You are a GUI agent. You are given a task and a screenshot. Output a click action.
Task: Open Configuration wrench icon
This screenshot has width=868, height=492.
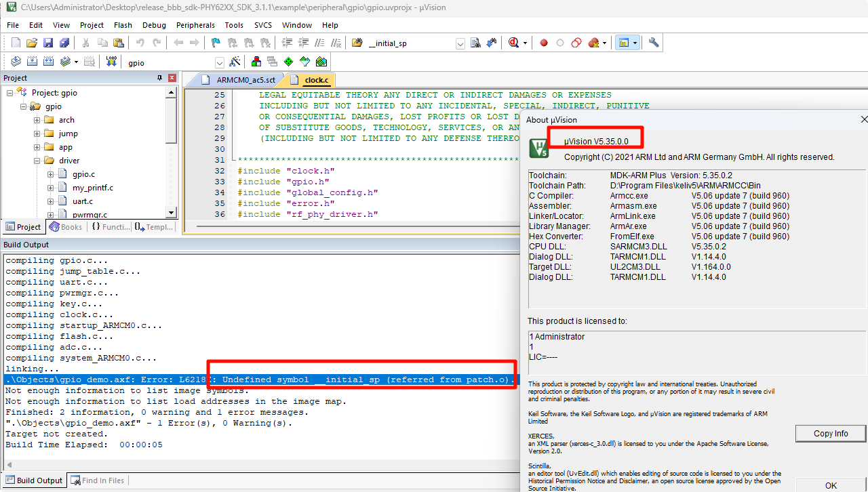click(x=654, y=43)
